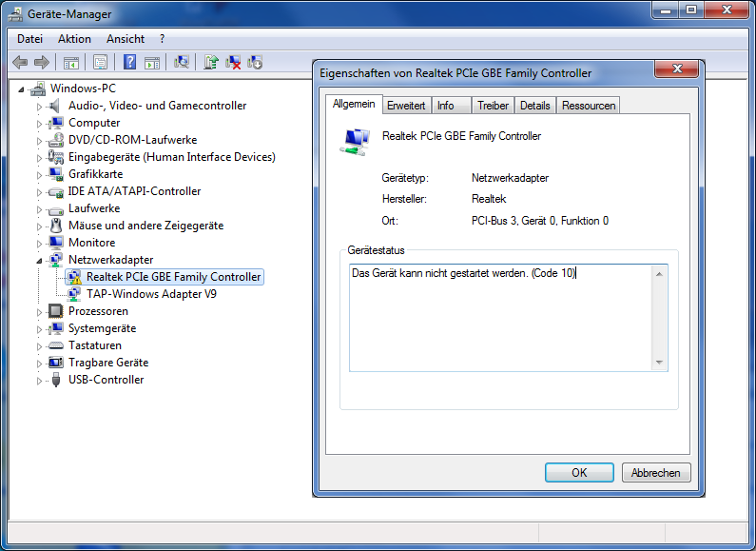Viewport: 756px width, 551px height.
Task: Expand Eingabegeräte (Human Interface Devices)
Action: pyautogui.click(x=40, y=158)
